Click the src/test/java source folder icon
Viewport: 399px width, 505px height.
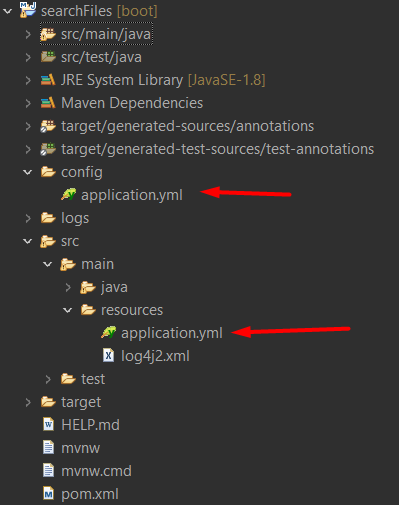(48, 57)
